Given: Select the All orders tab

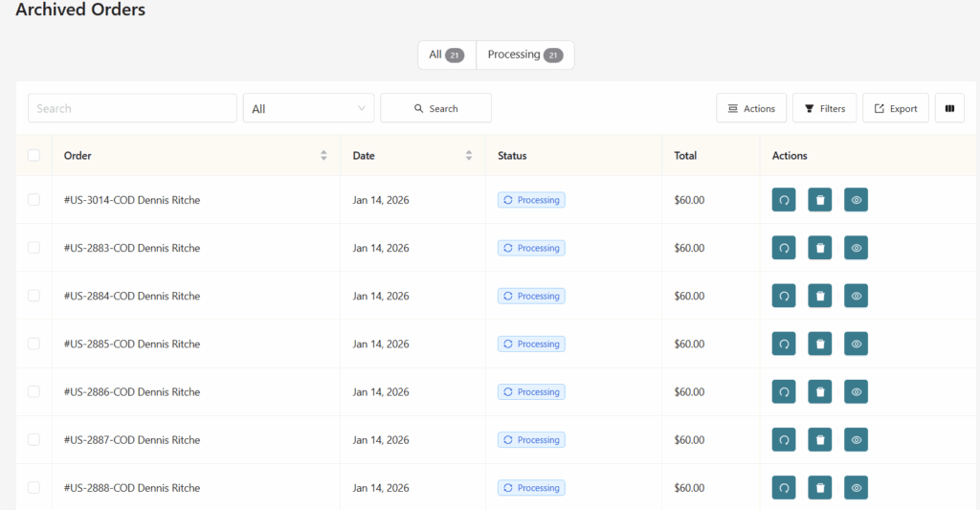Looking at the screenshot, I should [x=446, y=55].
